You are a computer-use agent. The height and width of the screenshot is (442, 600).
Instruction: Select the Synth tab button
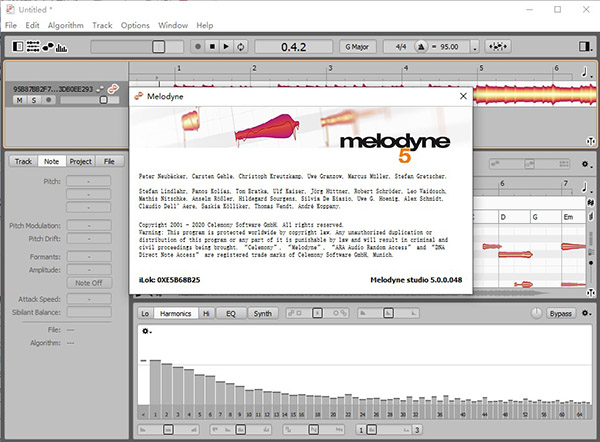pyautogui.click(x=262, y=314)
